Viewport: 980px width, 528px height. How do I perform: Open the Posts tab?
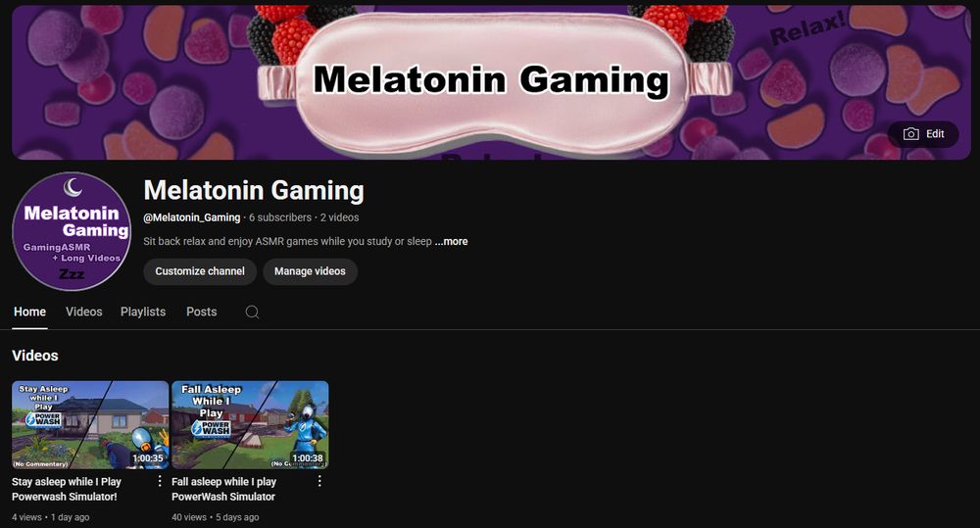201,312
